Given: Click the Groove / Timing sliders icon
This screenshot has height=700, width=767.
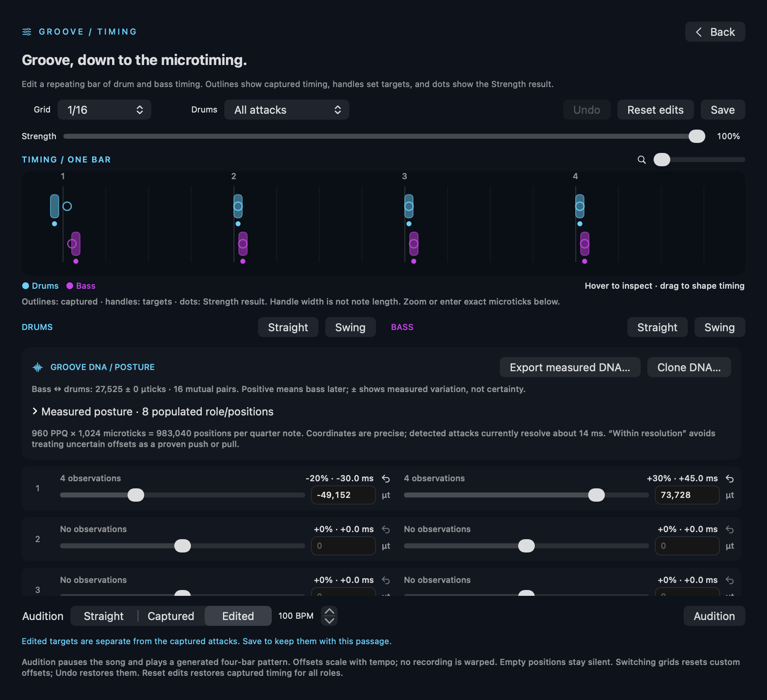Looking at the screenshot, I should 27,32.
